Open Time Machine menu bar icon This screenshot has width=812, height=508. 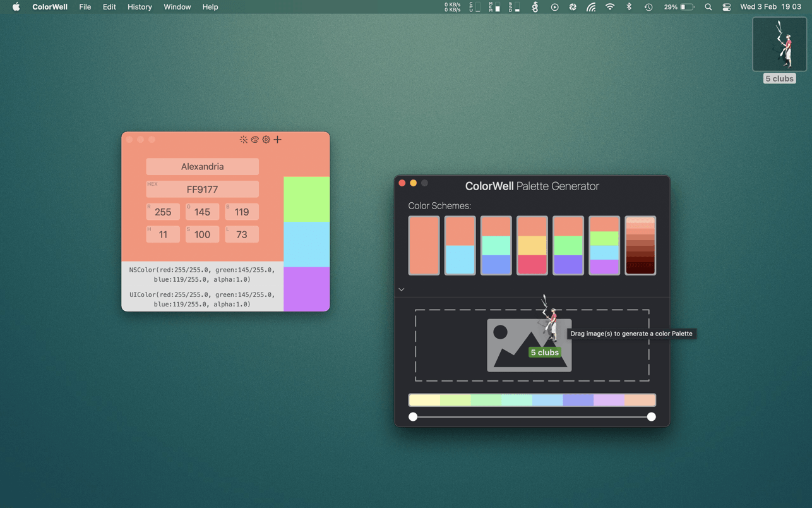(x=648, y=7)
